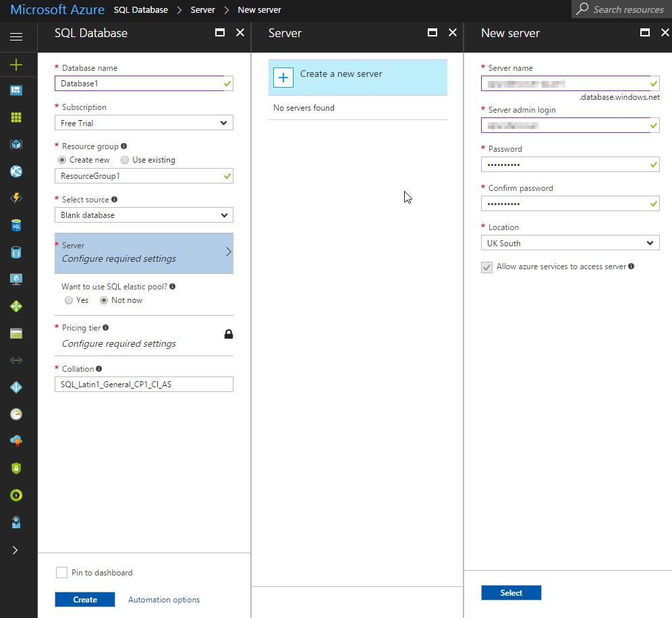Close the Server blade
This screenshot has height=618, width=672.
point(453,32)
